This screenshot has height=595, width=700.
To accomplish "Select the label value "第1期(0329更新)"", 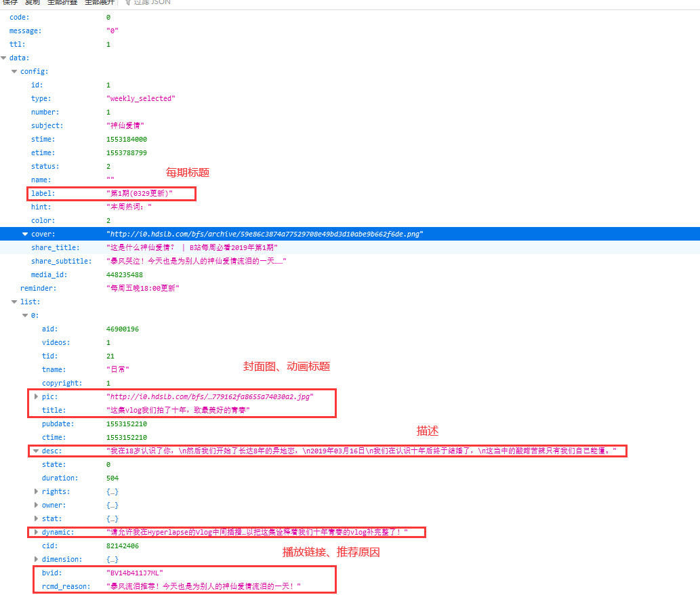I will (140, 193).
